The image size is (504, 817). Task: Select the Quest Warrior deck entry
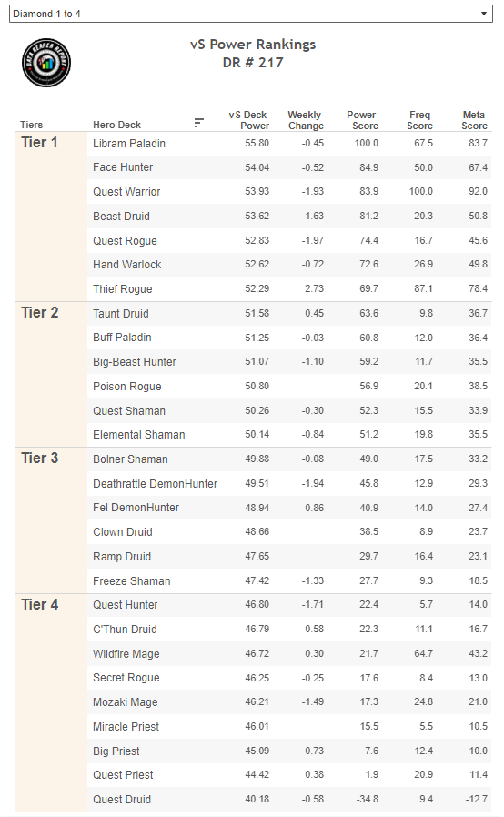click(x=126, y=192)
